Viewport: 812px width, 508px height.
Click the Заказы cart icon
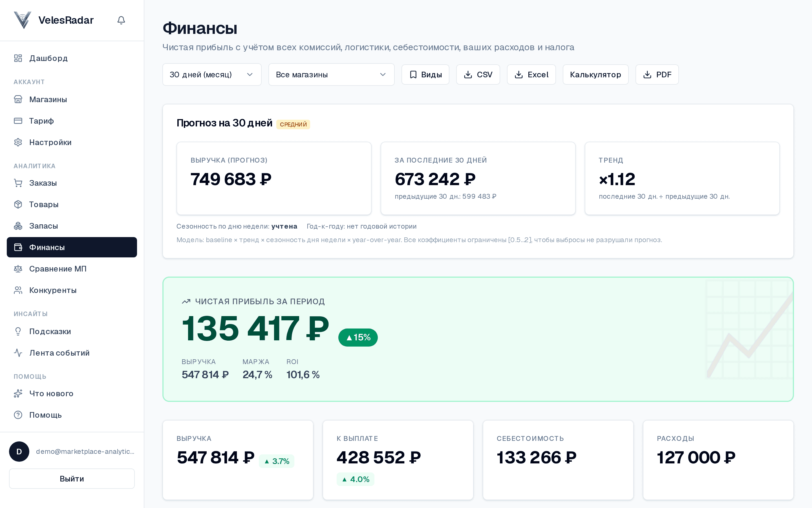[x=18, y=183]
